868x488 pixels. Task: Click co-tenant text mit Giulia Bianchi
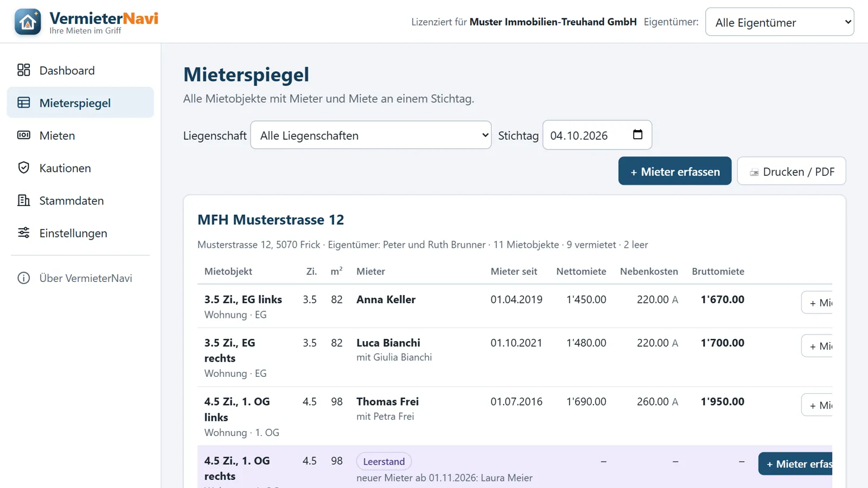(x=394, y=357)
